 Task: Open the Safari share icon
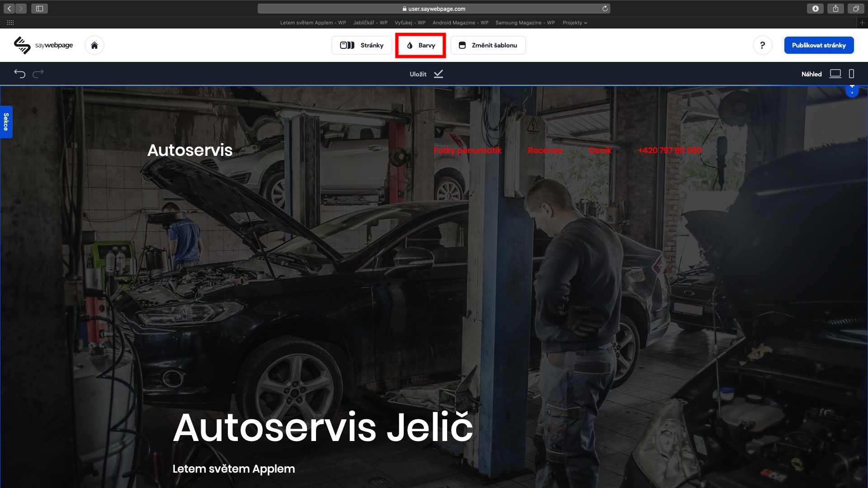click(x=835, y=9)
